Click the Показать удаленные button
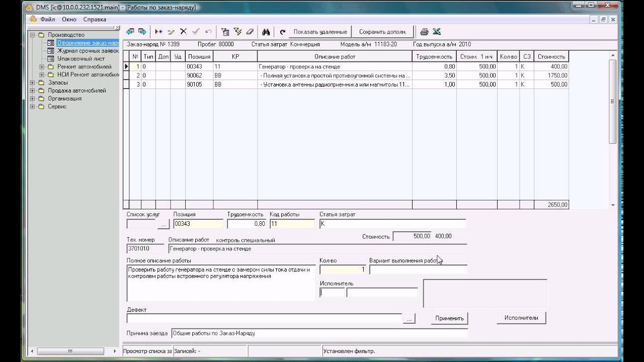The image size is (644, 362). (x=320, y=32)
